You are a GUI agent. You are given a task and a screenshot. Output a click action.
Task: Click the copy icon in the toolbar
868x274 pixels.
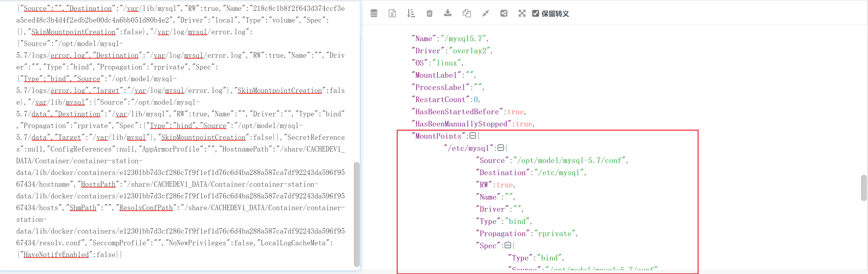(x=467, y=14)
